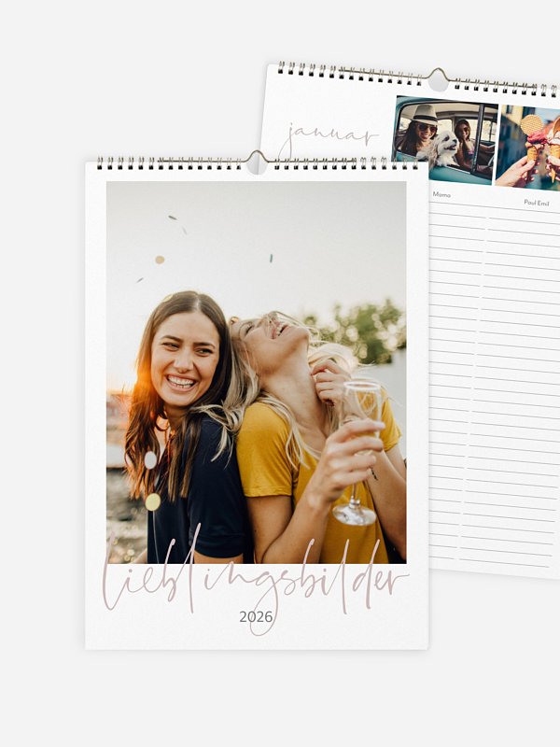
Task: Click the back calendar's hanging hook
Action: (x=438, y=77)
